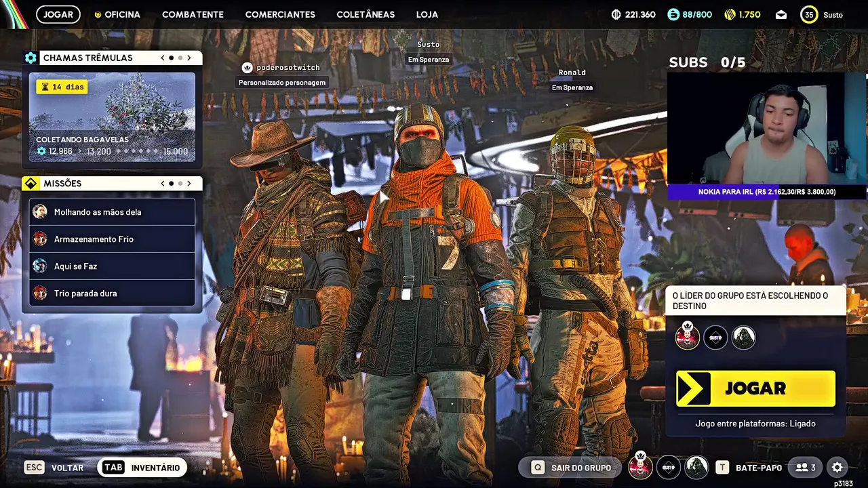This screenshot has height=488, width=868.
Task: Click third hooded avatar in destination panel
Action: point(744,338)
